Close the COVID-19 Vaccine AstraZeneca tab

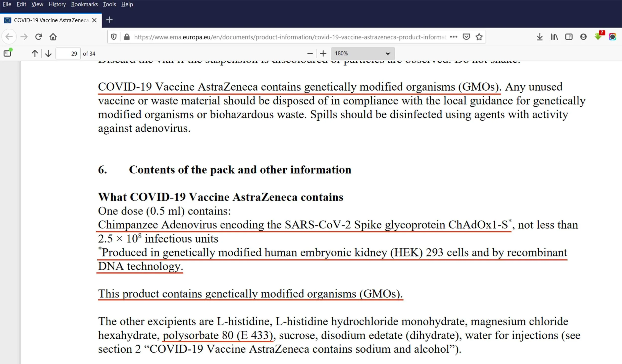point(94,20)
